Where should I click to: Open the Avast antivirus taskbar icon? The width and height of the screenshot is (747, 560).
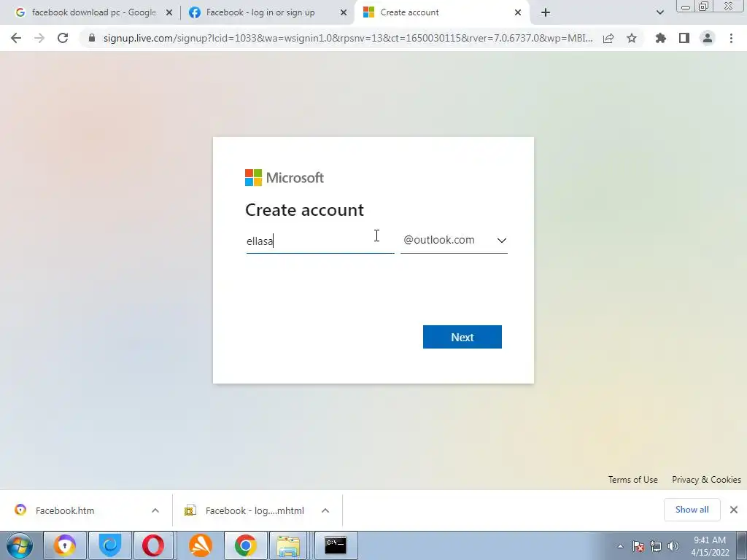(201, 545)
